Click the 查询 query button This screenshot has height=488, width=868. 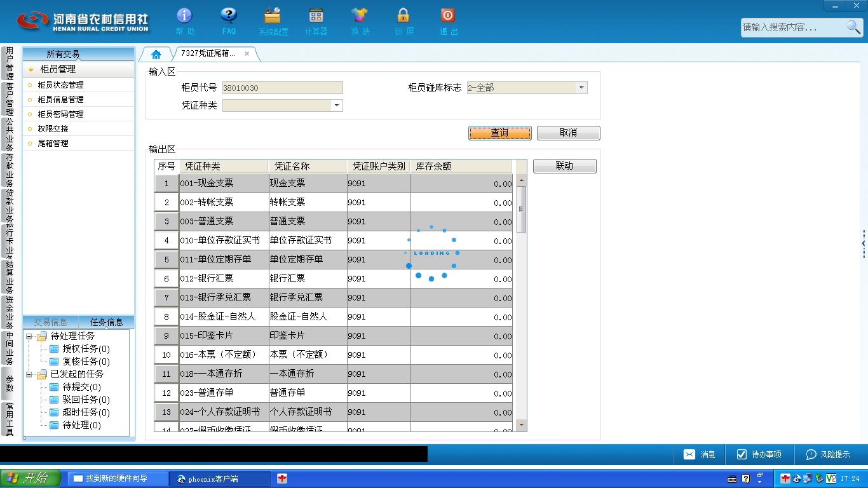click(500, 133)
